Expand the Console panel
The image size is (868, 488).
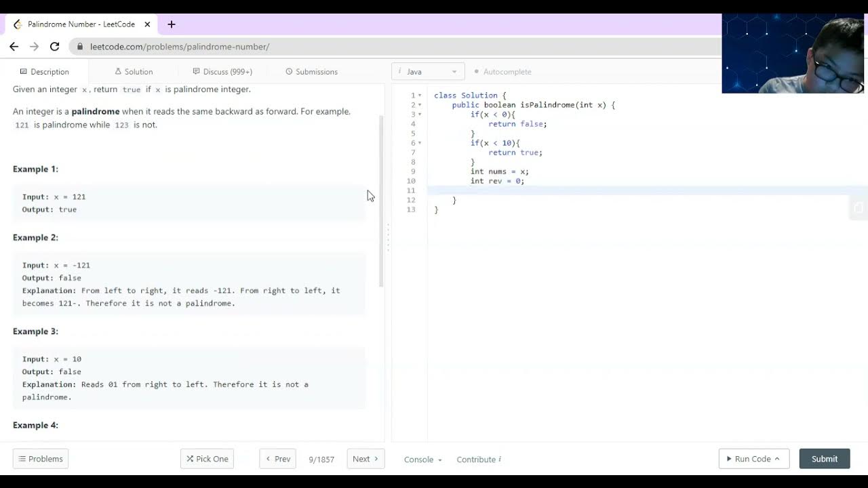(422, 460)
